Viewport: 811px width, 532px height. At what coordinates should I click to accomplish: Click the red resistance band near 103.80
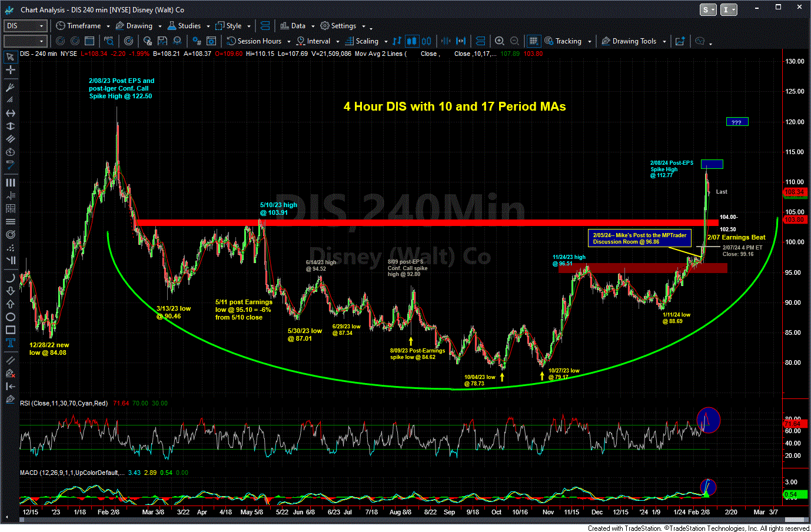tap(426, 222)
